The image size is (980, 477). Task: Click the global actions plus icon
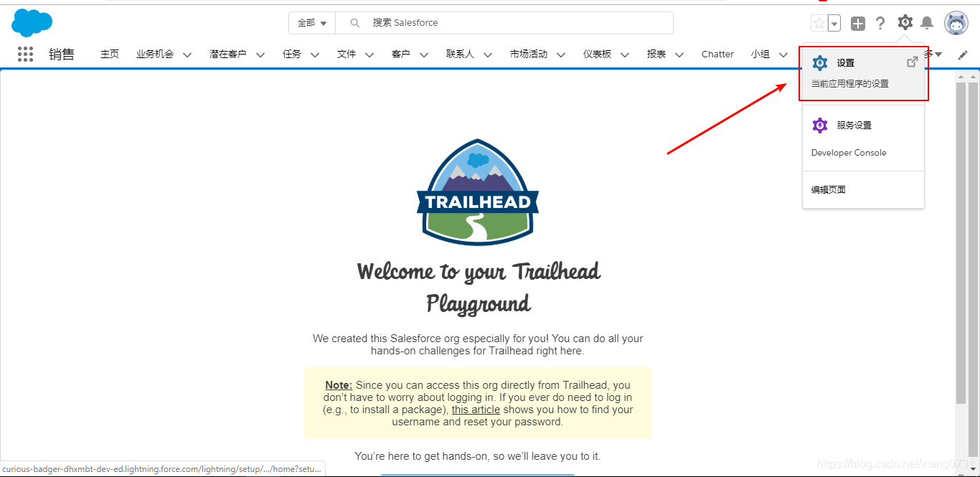(x=858, y=24)
